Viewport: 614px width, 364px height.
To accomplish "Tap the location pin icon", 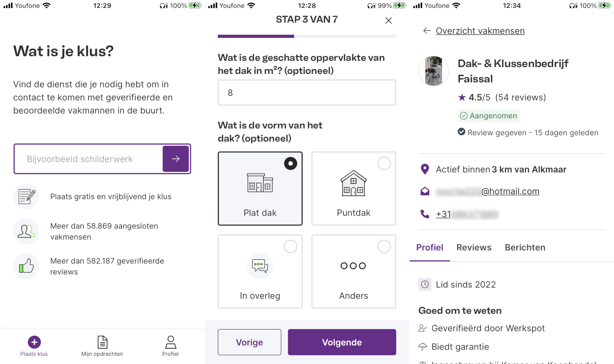I will click(425, 169).
